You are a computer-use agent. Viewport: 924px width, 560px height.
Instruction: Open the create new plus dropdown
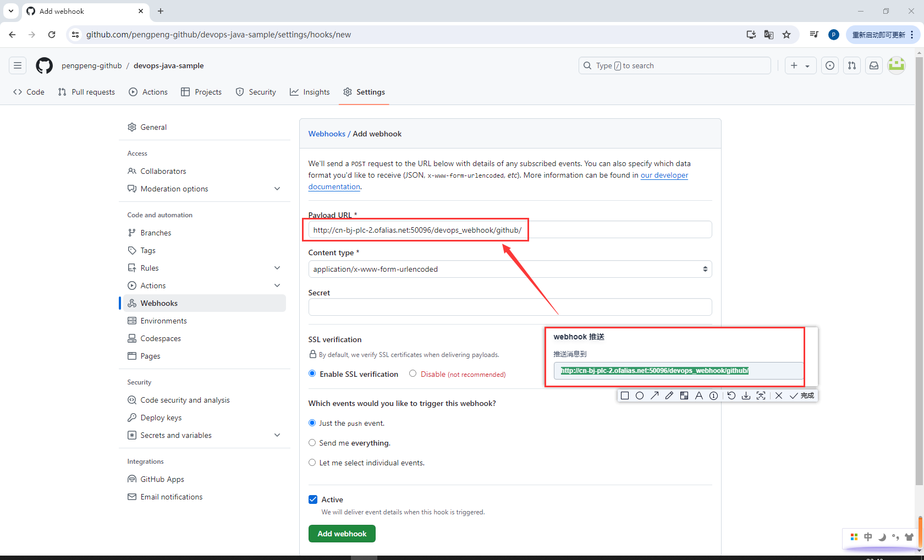[x=800, y=65]
